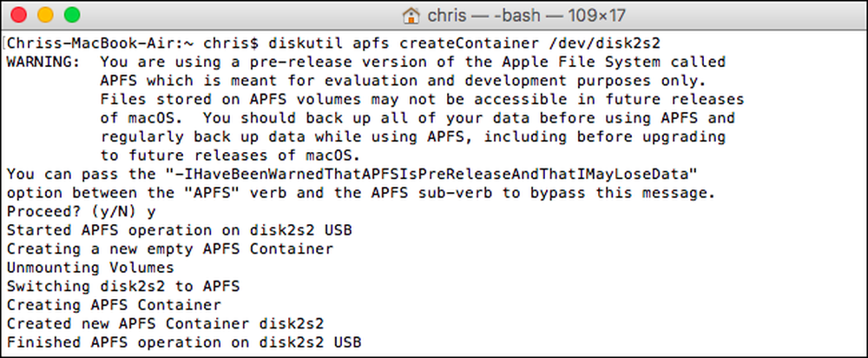Zoom the window with green button
The image size is (868, 358).
[x=72, y=15]
